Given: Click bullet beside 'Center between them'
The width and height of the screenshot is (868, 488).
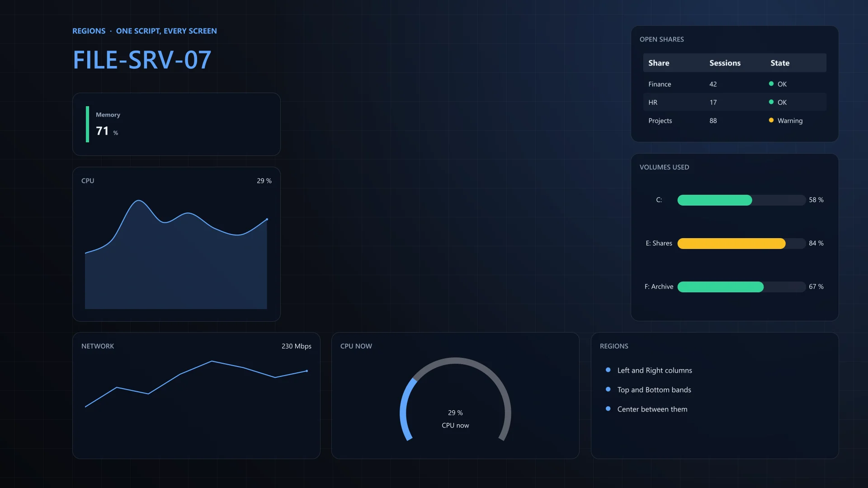Looking at the screenshot, I should (608, 408).
